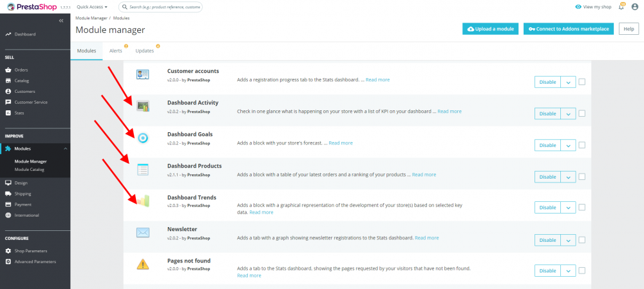Switch to the Alerts tab
This screenshot has height=289, width=644.
click(x=115, y=51)
